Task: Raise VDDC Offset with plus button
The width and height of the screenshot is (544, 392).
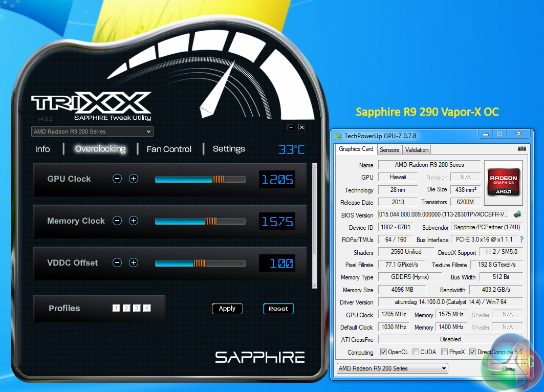Action: pos(134,263)
